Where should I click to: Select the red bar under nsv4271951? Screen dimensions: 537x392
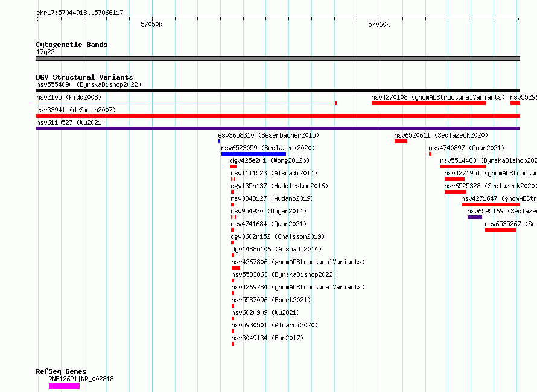point(454,179)
